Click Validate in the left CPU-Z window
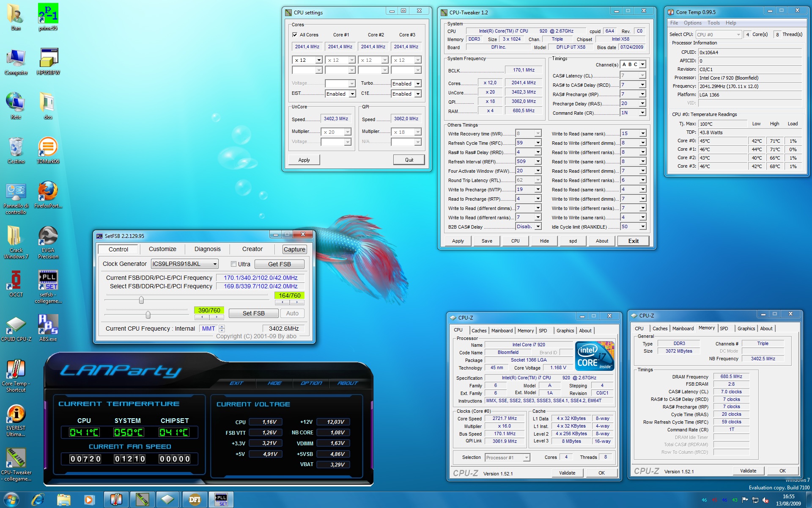The height and width of the screenshot is (508, 812). tap(567, 473)
